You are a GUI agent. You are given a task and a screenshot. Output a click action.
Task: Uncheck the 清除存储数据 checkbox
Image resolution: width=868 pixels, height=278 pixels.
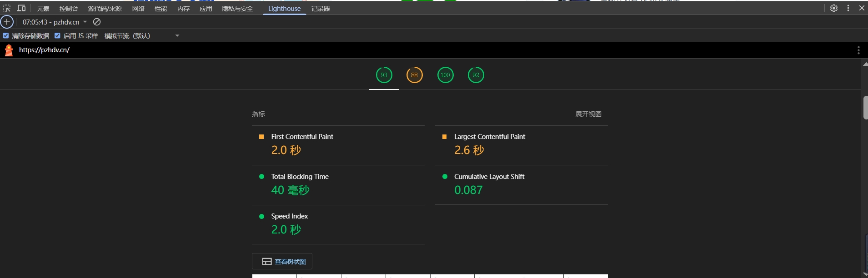coord(6,35)
